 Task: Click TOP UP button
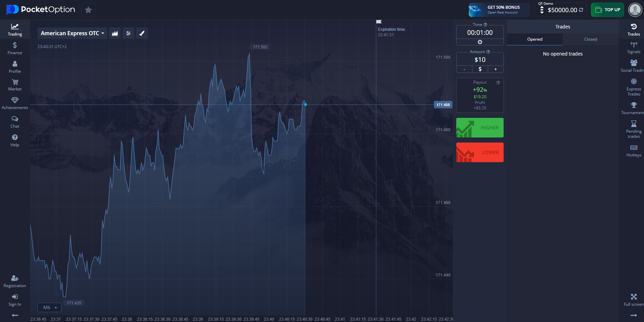pos(607,10)
